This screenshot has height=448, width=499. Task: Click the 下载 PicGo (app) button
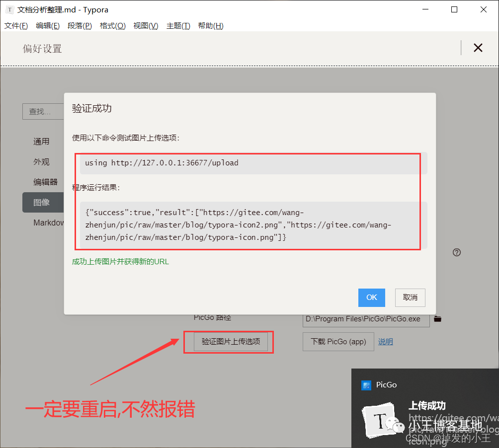(x=338, y=342)
